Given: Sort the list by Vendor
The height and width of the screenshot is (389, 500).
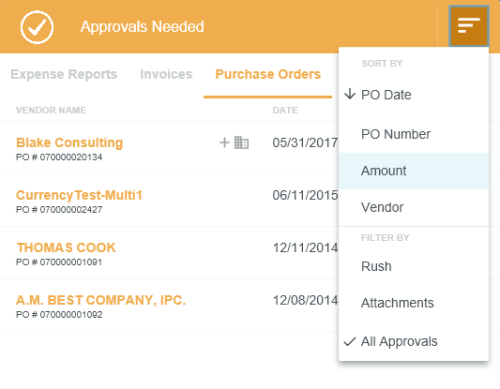Looking at the screenshot, I should (414, 207).
